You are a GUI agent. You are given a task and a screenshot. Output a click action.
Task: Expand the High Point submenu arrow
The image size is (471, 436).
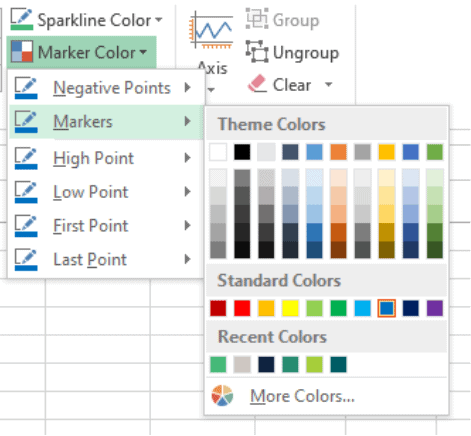(x=188, y=158)
